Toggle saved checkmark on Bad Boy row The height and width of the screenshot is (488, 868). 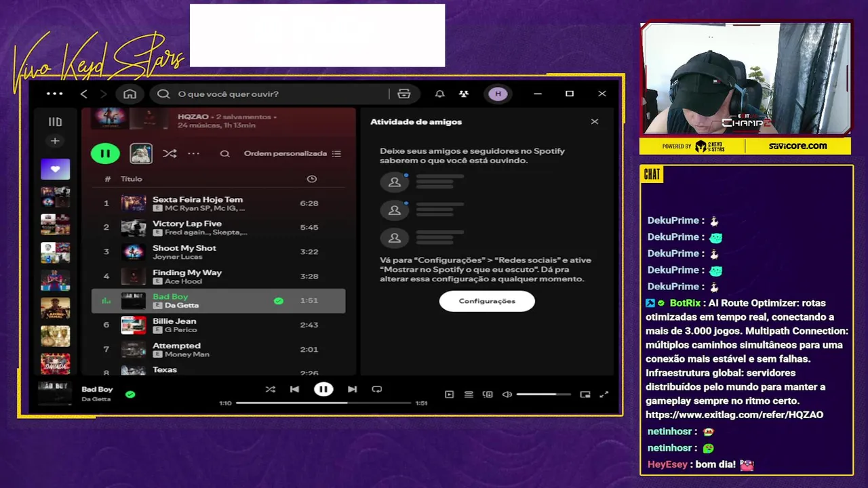point(279,301)
